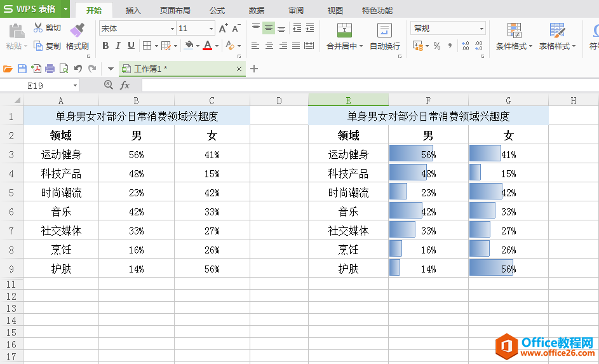Switch to the 数据 tab
The image size is (599, 364).
[257, 10]
